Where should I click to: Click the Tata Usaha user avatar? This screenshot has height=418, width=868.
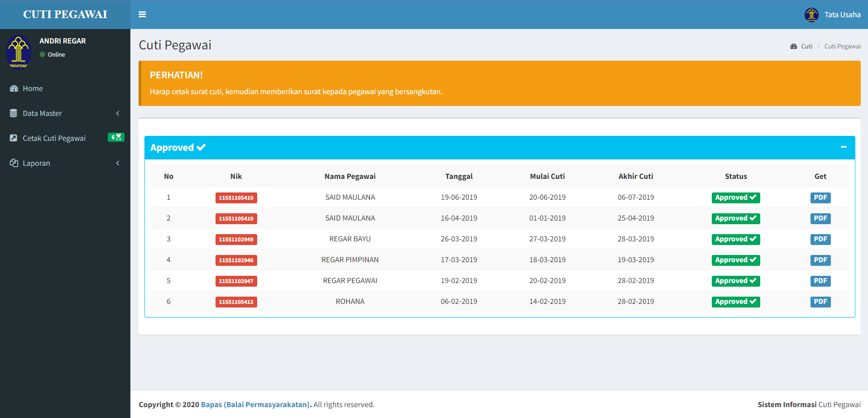tap(811, 14)
